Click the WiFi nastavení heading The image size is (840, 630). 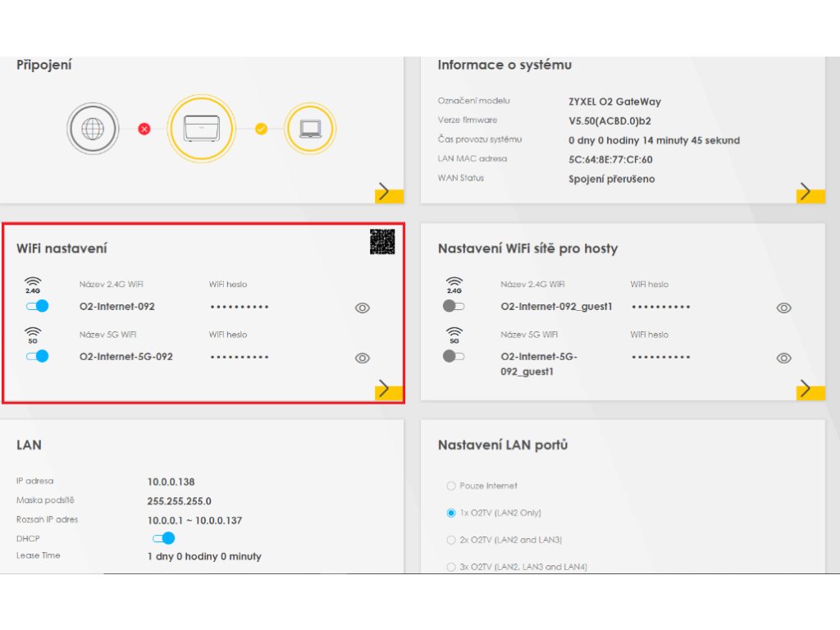[62, 249]
